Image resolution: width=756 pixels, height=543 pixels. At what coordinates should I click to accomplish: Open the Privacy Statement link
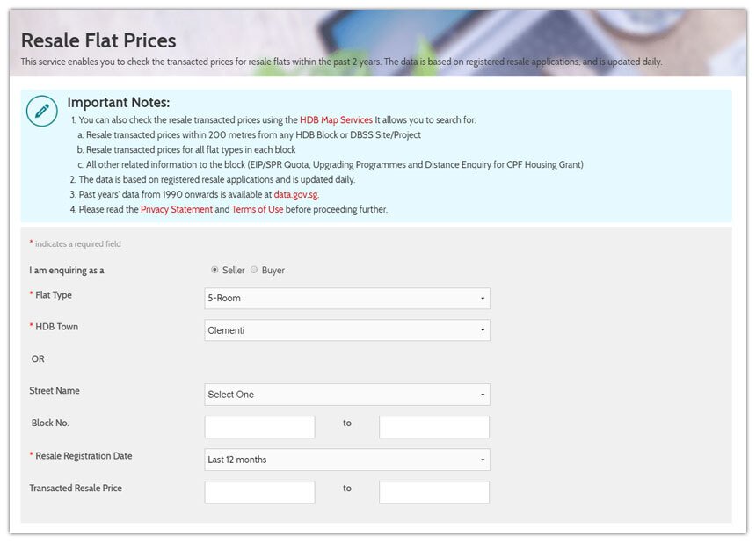coord(177,210)
